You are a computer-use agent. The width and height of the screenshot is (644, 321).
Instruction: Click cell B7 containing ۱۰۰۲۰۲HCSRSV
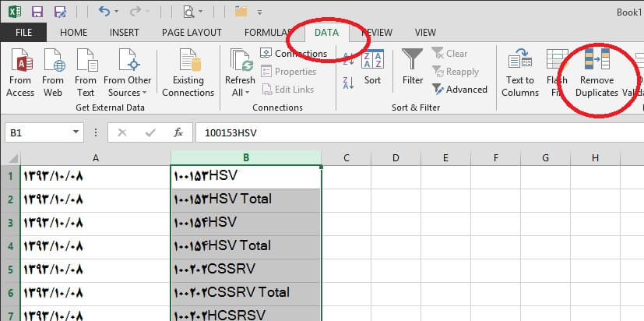[245, 314]
